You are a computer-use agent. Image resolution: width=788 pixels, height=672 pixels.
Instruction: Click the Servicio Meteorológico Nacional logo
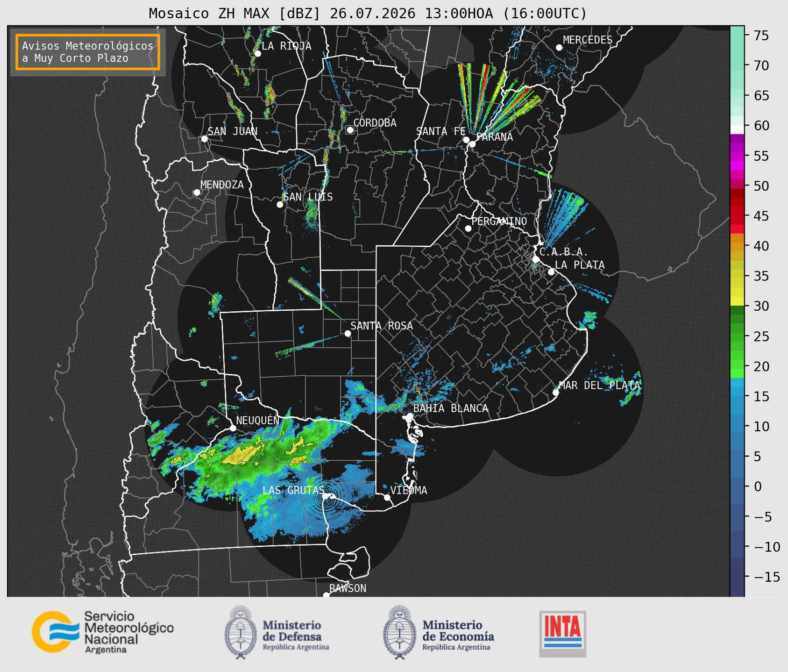click(x=102, y=632)
